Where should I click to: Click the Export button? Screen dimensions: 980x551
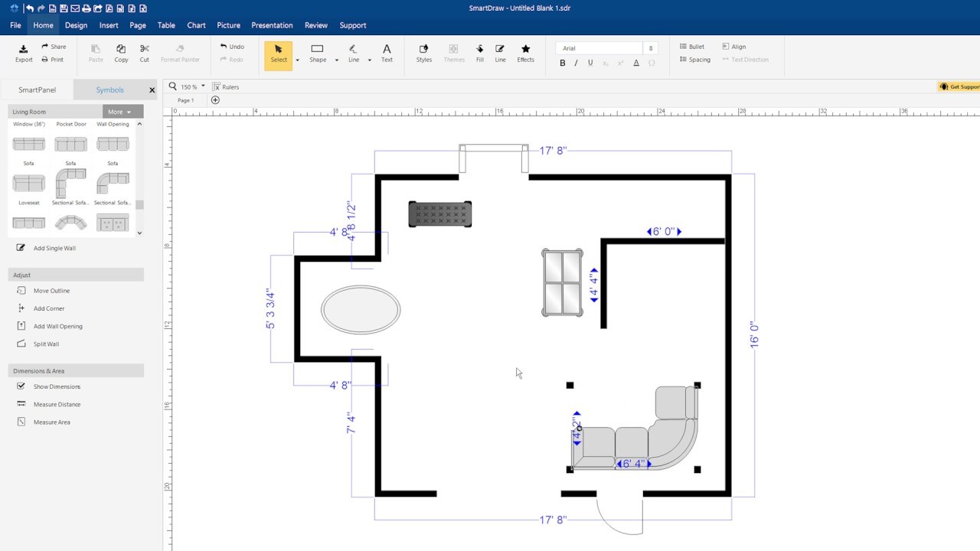coord(23,53)
